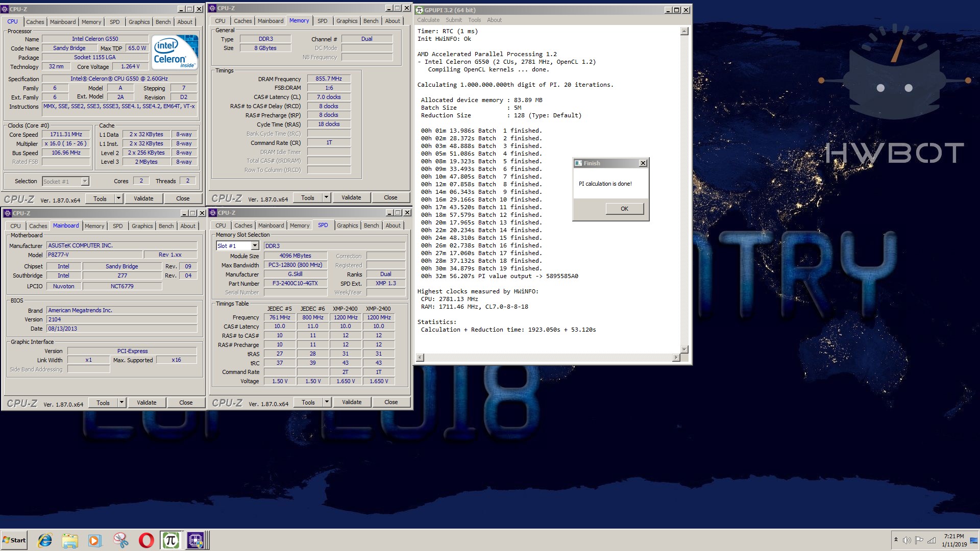Viewport: 980px width, 551px height.
Task: Open the About menu in GPUPI
Action: pos(494,20)
